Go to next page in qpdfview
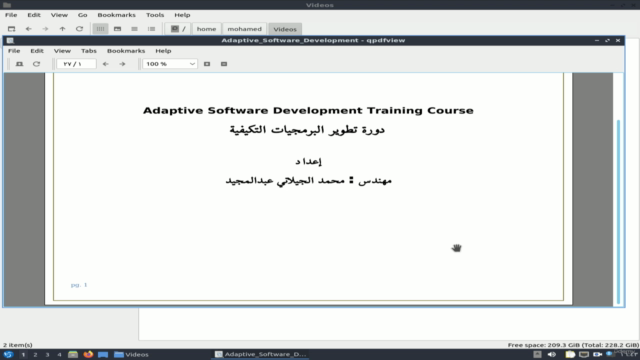 point(122,64)
